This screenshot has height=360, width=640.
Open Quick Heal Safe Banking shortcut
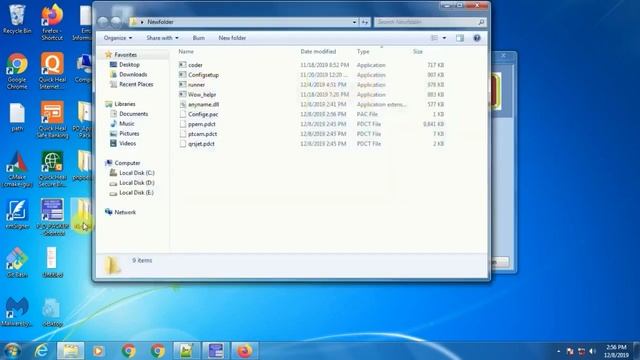(52, 120)
